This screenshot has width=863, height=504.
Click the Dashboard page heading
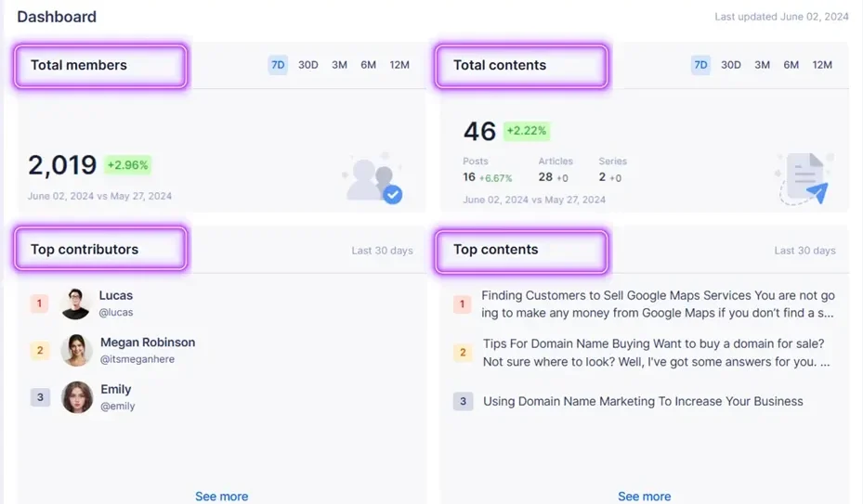(x=57, y=17)
